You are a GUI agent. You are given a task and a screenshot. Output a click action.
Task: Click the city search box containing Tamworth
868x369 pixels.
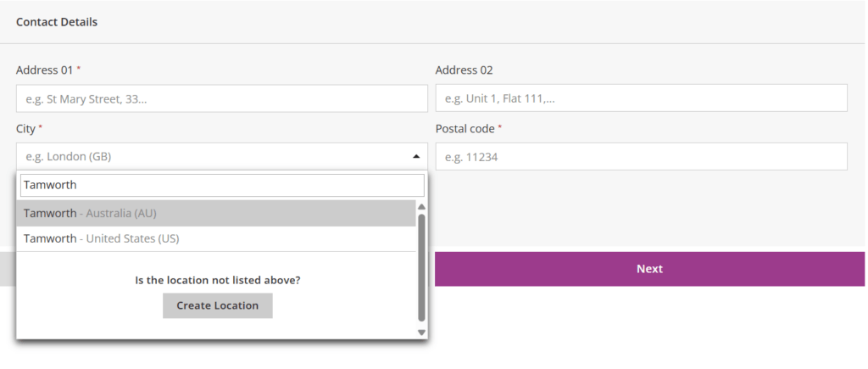(221, 185)
